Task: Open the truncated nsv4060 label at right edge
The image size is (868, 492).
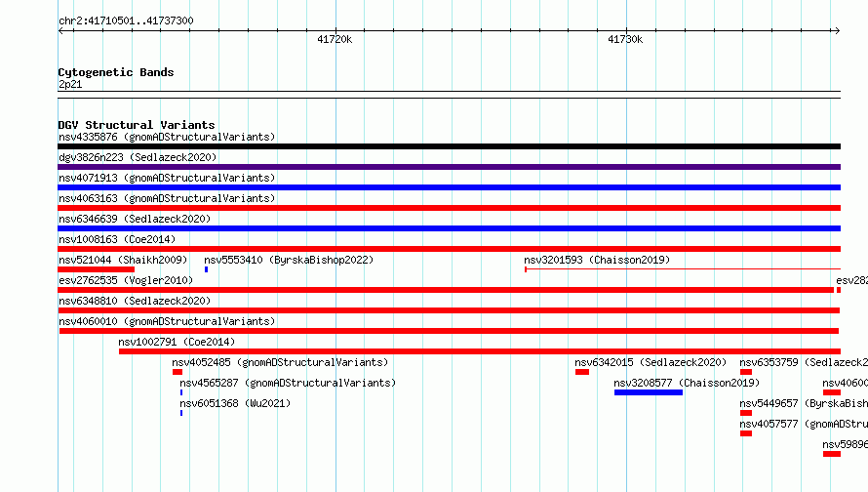Action: (x=846, y=383)
